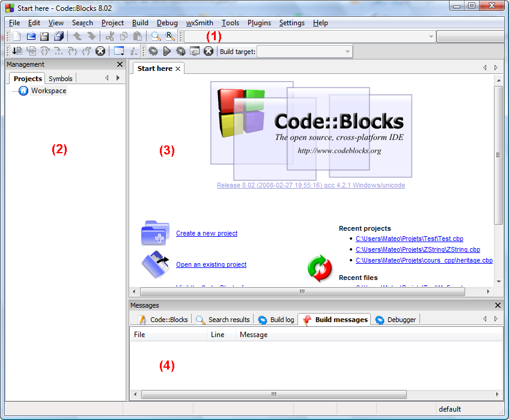The height and width of the screenshot is (420, 509).
Task: Open recent project ZString.cbp
Action: click(418, 249)
